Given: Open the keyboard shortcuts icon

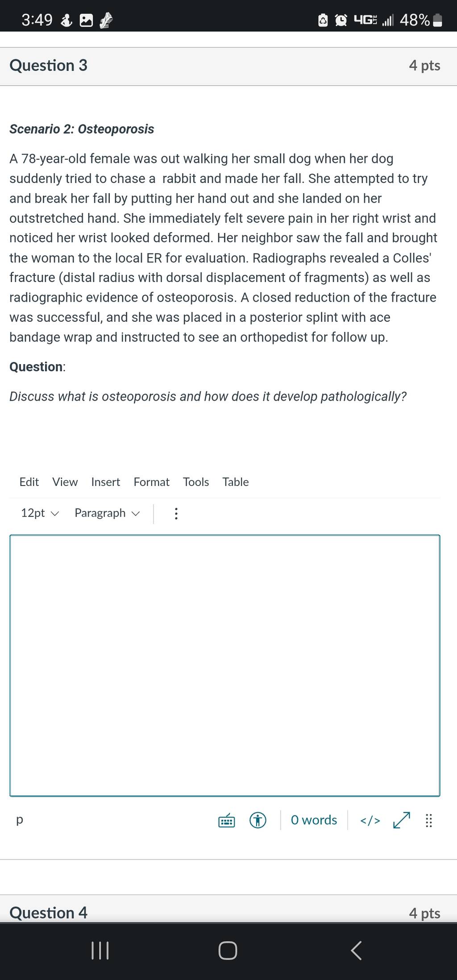Looking at the screenshot, I should point(227,820).
